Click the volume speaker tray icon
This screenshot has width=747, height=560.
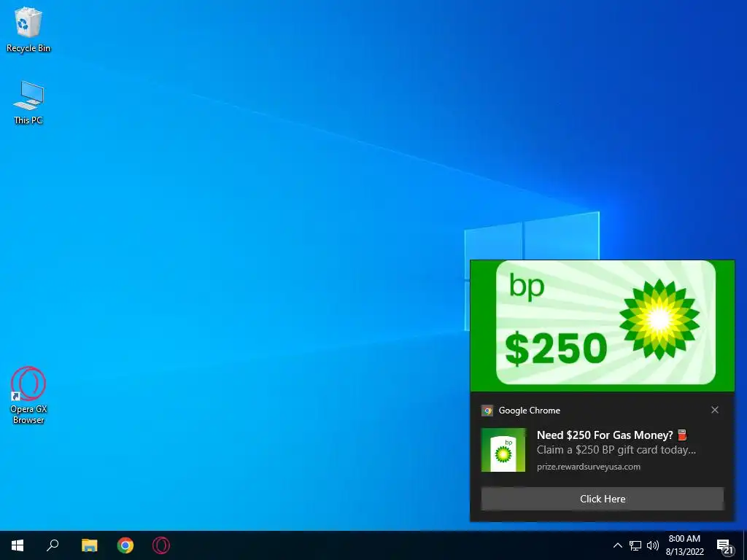coord(653,545)
